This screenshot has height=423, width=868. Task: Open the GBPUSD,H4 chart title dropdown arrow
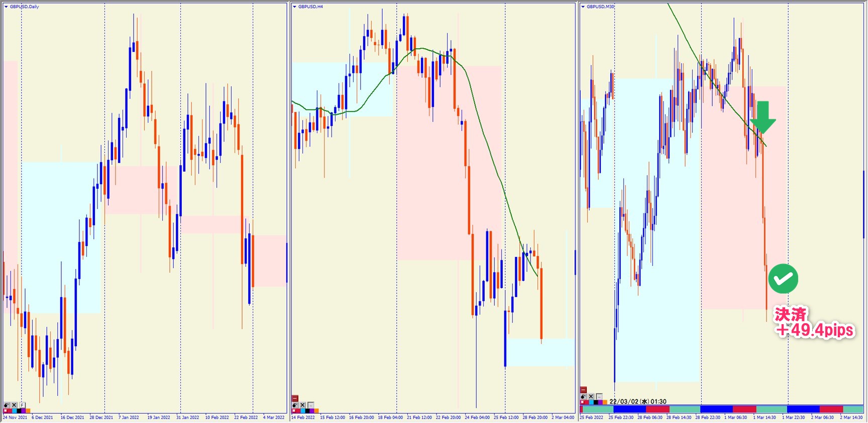295,7
